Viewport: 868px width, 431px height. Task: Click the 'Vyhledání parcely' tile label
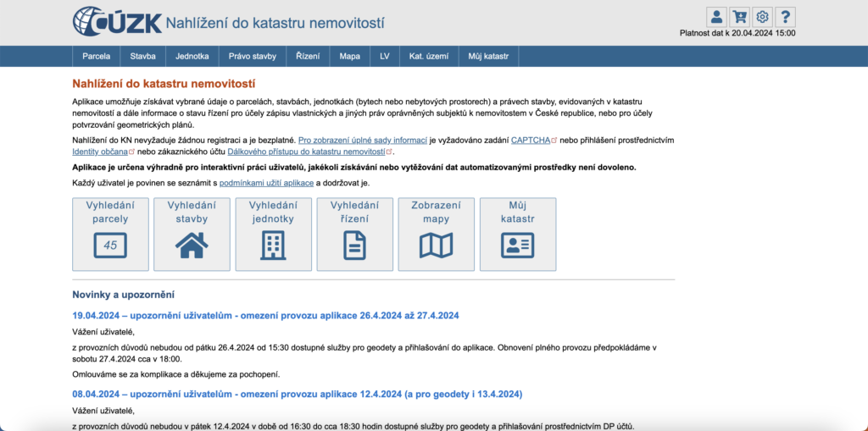[x=110, y=212]
